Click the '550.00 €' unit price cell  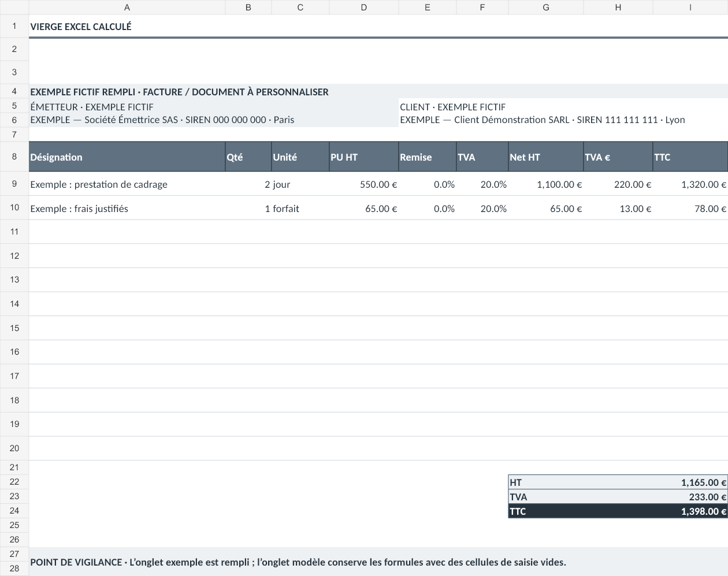[364, 184]
